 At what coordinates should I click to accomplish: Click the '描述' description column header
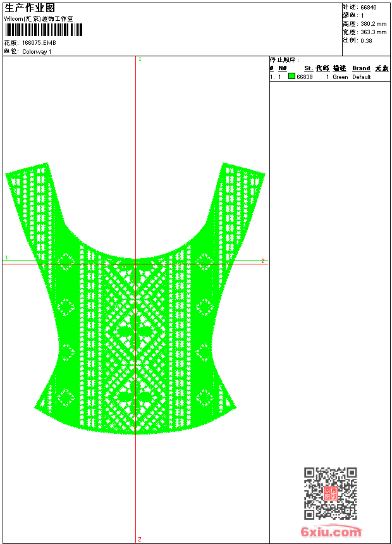(x=340, y=68)
